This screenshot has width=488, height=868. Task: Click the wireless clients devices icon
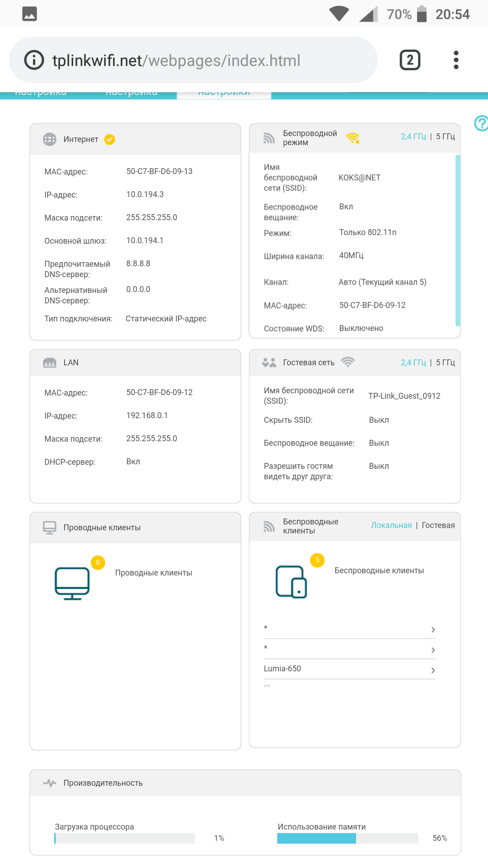291,582
